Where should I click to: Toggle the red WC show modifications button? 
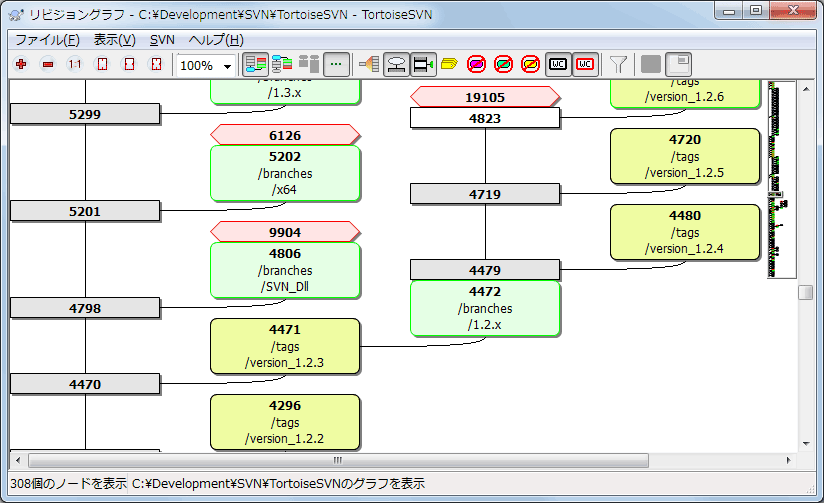[x=585, y=65]
